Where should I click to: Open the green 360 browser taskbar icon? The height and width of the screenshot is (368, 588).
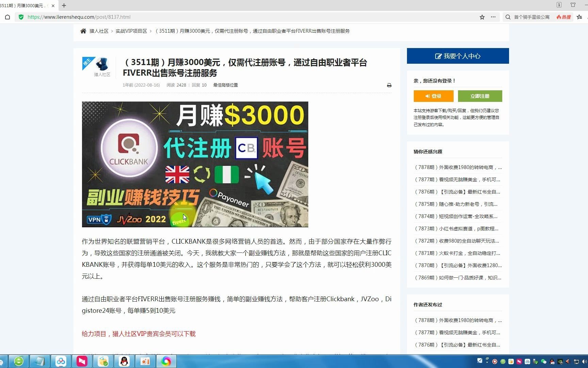point(19,361)
